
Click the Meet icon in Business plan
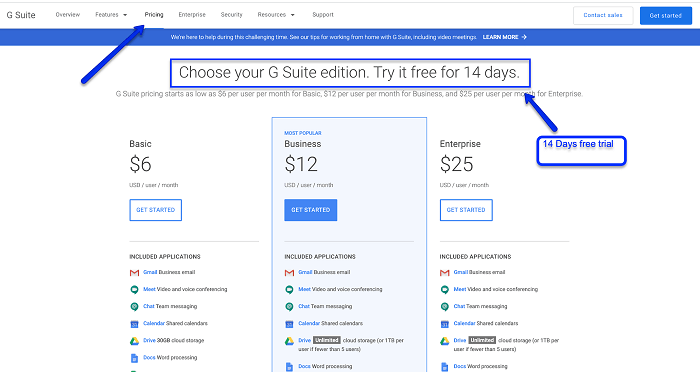click(289, 289)
